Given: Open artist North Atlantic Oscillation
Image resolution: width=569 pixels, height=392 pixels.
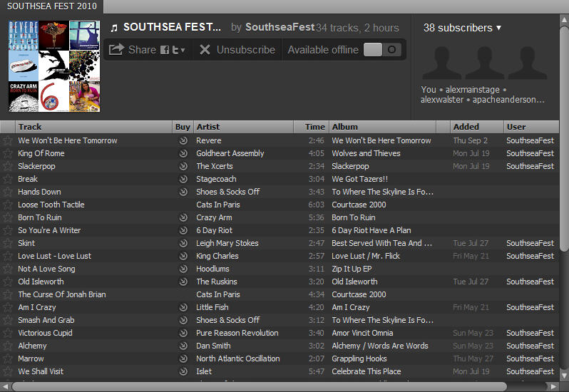Looking at the screenshot, I should 238,359.
